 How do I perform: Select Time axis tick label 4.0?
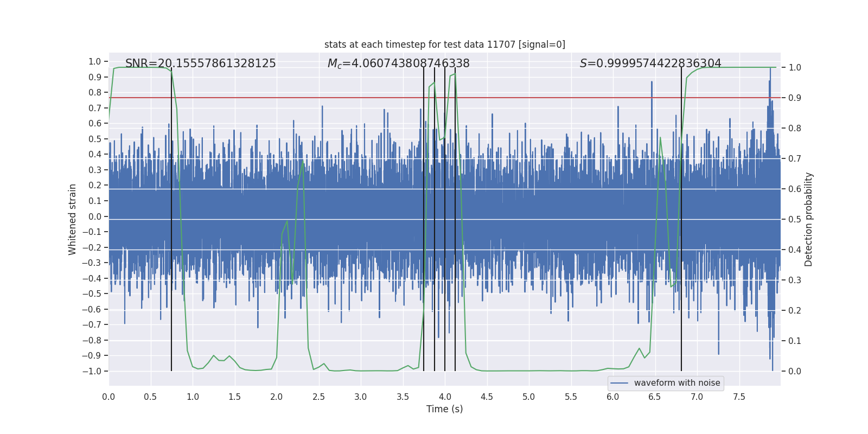pyautogui.click(x=445, y=397)
